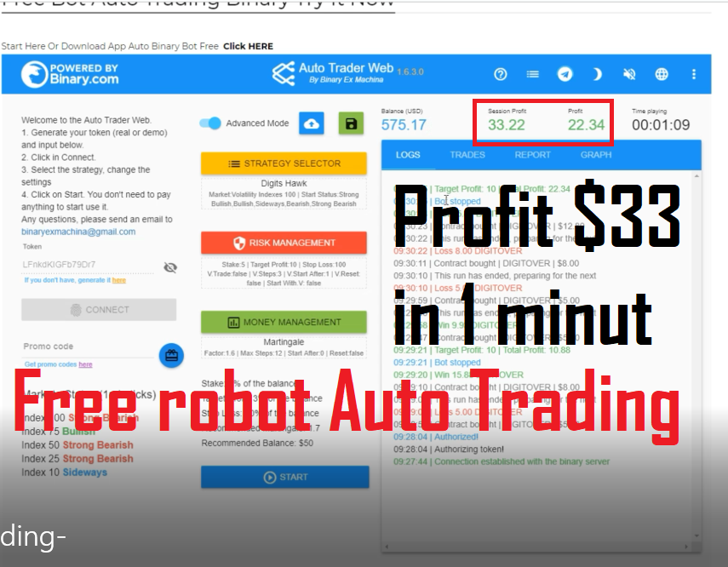Click 'Index 50 Strong Bearish' market row
The width and height of the screenshot is (728, 567).
77,445
